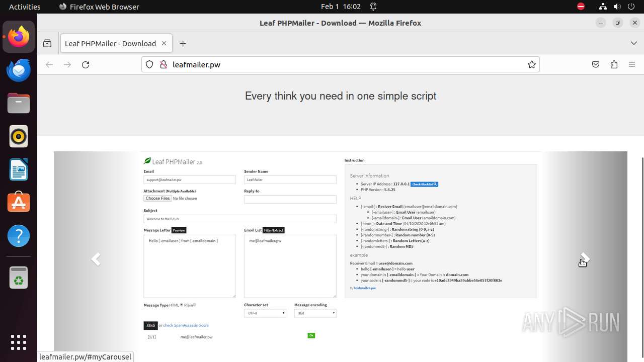Image resolution: width=644 pixels, height=362 pixels.
Task: Open a new browser tab
Action: tap(183, 43)
